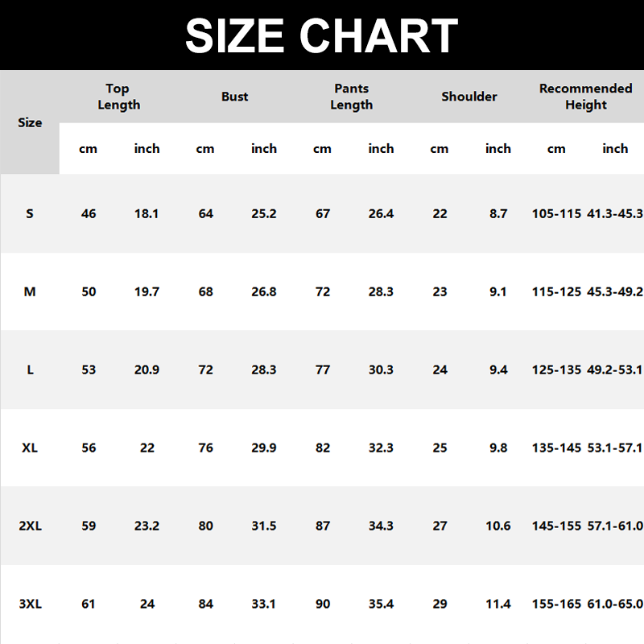Screen dimensions: 644x644
Task: Click the Bust column header
Action: point(235,97)
